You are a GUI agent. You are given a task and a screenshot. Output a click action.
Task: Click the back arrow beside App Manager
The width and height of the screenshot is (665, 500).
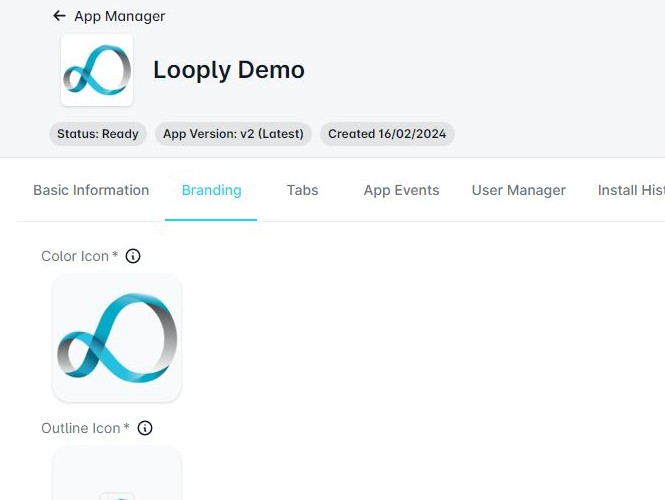pyautogui.click(x=59, y=16)
